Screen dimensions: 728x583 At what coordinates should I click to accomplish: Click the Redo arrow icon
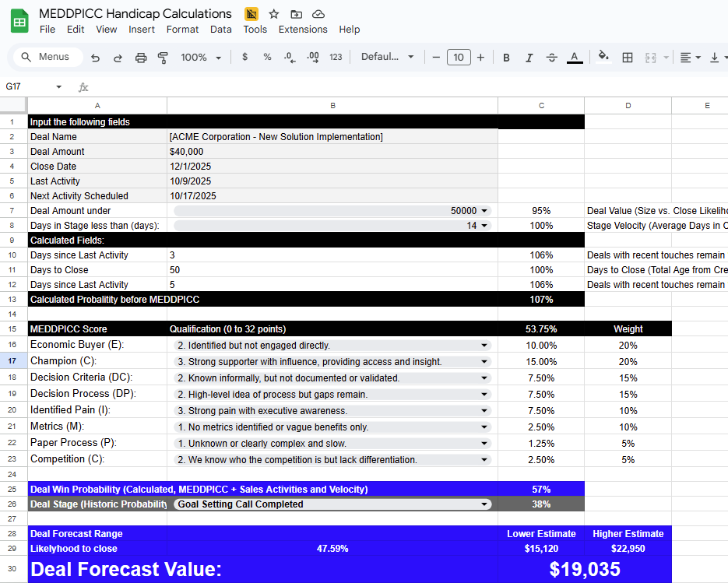click(118, 58)
